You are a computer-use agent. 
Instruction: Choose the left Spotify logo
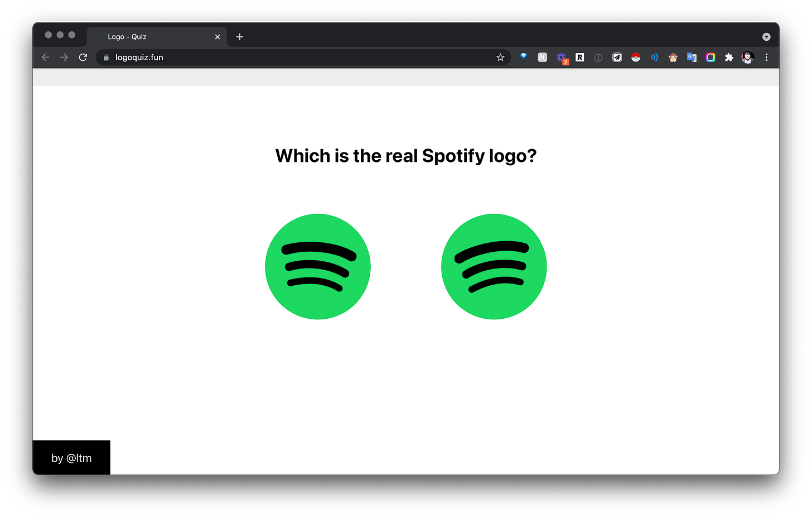tap(318, 267)
